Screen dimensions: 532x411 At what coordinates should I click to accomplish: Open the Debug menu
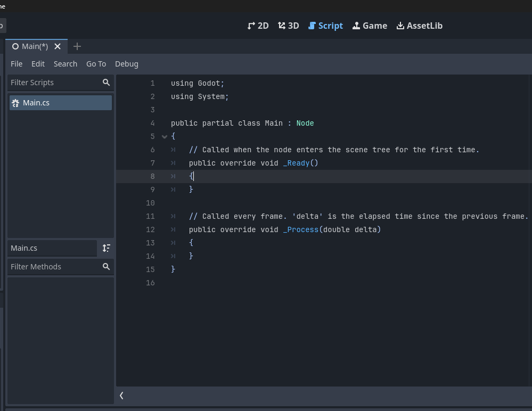[x=127, y=64]
